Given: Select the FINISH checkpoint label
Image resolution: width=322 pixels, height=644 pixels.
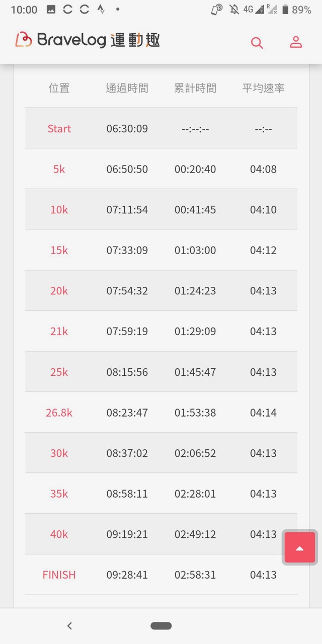Looking at the screenshot, I should click(x=59, y=575).
